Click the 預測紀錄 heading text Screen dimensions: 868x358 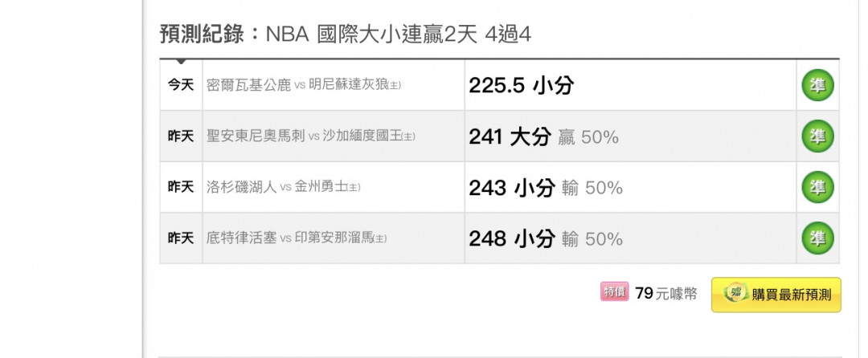click(202, 35)
